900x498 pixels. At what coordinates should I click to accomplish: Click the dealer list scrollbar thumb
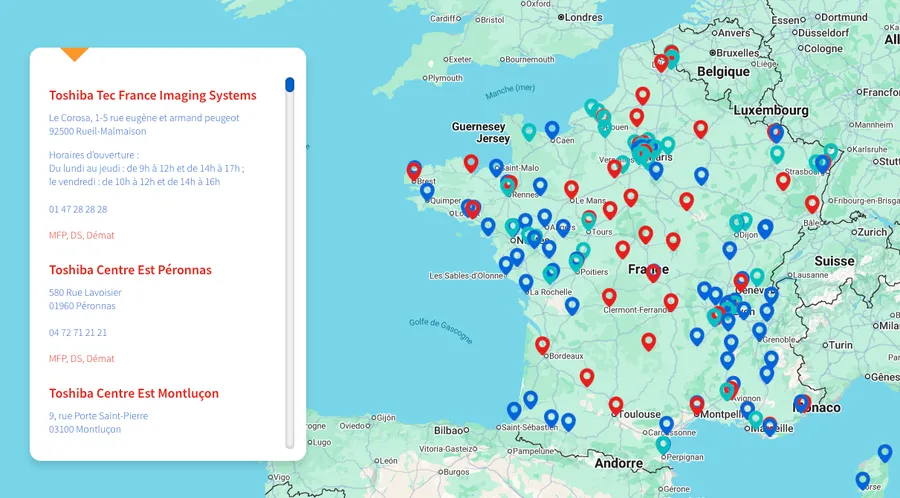(290, 85)
